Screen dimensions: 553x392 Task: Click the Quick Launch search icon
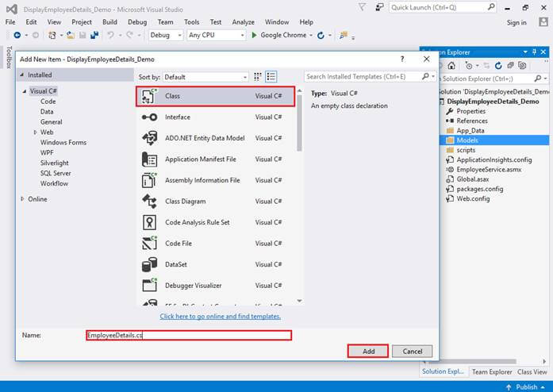pos(491,7)
